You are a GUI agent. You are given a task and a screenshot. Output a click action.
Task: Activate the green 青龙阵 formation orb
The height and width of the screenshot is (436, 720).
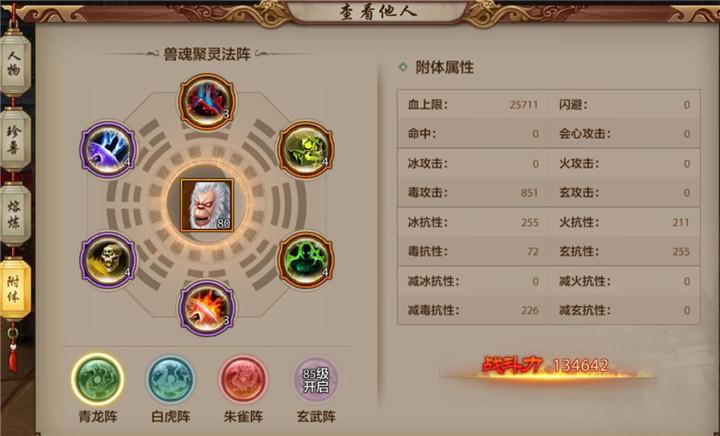pos(97,379)
